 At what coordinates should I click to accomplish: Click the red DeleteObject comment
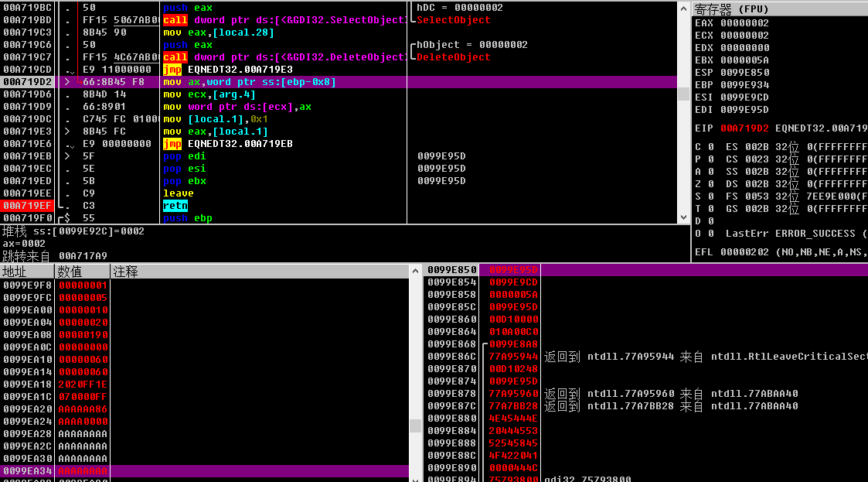[454, 57]
